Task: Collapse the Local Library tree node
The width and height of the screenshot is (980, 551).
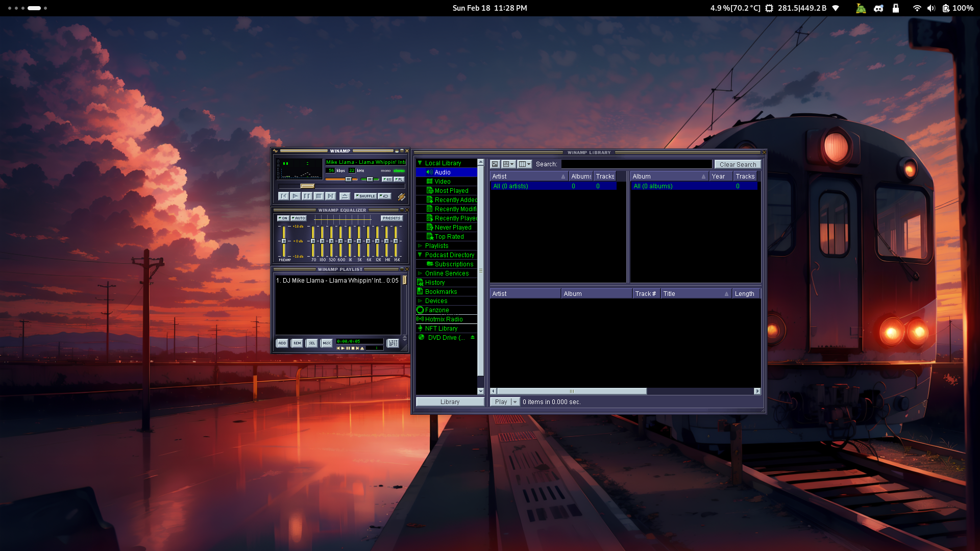Action: (x=420, y=163)
